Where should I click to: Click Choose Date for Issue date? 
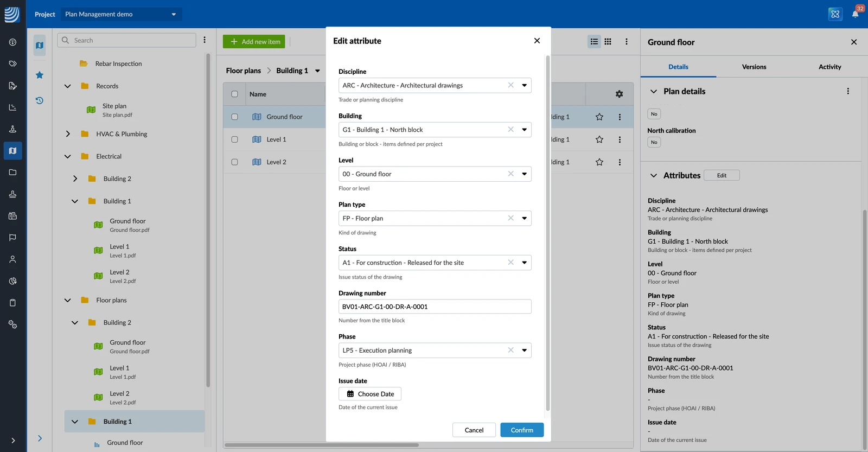click(x=370, y=394)
